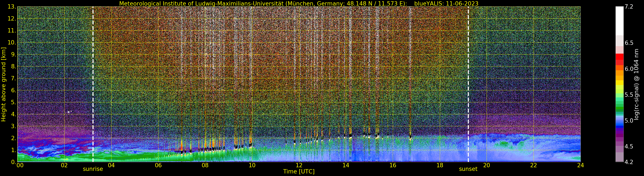Click the 'sunset' label below the axis

point(468,169)
